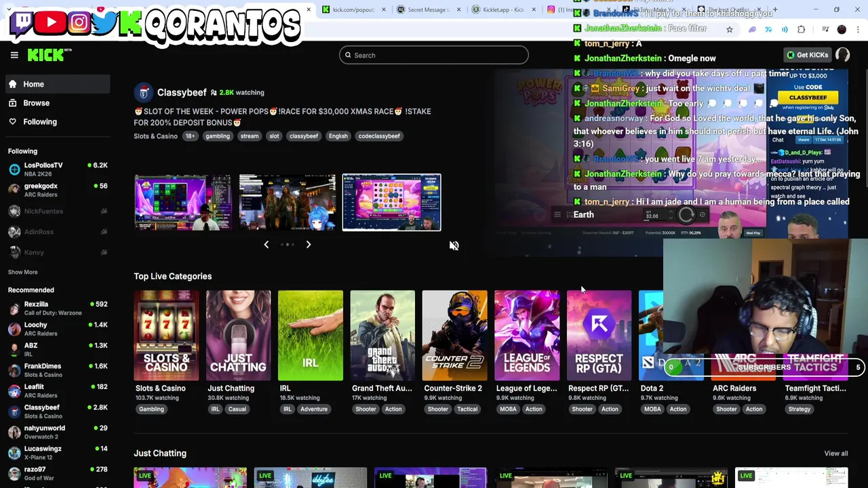Open browser three-dot menu
Viewport: 868px width, 488px height.
(859, 30)
